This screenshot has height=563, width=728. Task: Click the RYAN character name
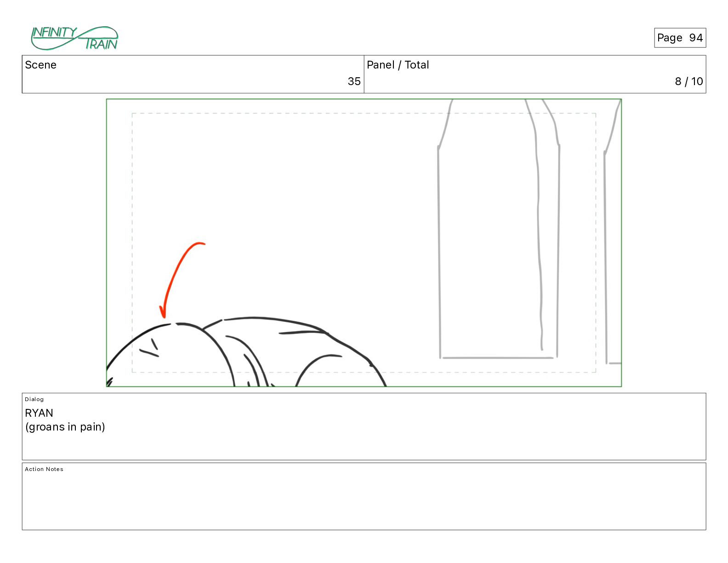point(39,413)
